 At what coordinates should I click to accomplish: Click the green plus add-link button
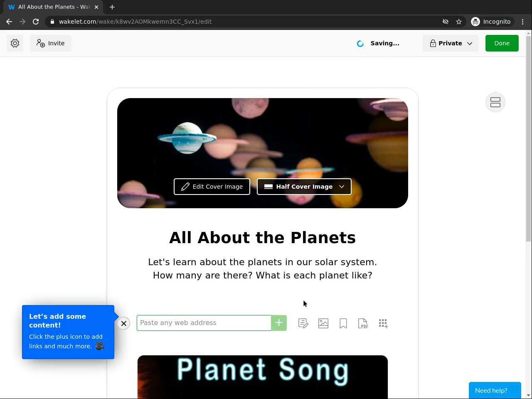(279, 323)
